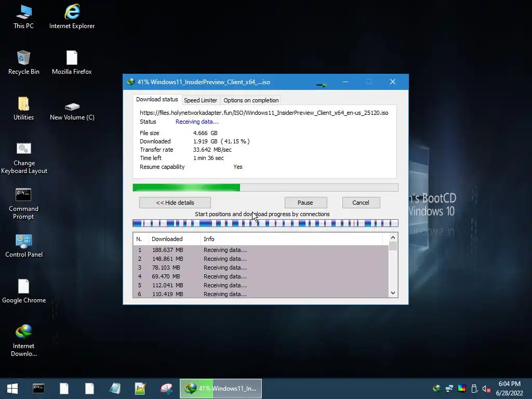Switch to the Speed Limiter tab
This screenshot has width=532, height=399.
(200, 100)
